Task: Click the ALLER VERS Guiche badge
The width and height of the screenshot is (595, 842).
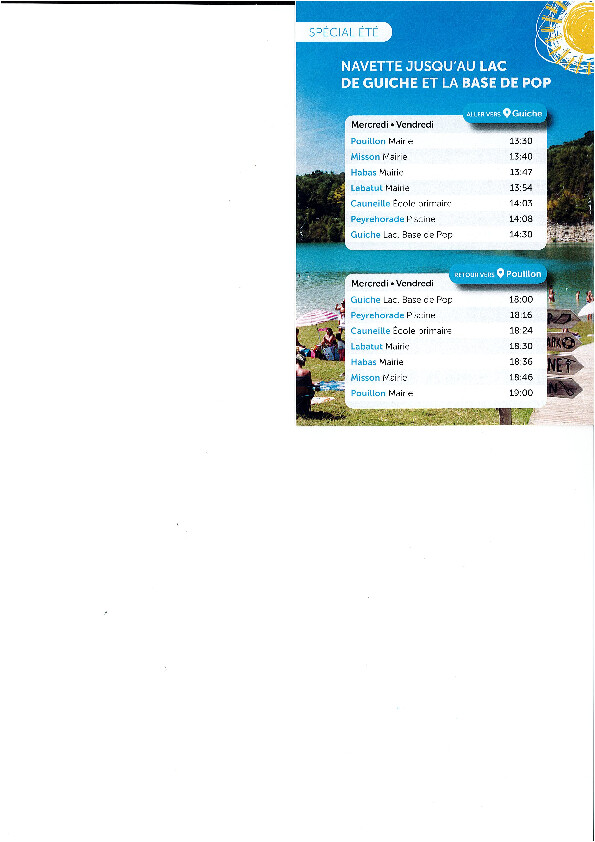Action: point(505,114)
